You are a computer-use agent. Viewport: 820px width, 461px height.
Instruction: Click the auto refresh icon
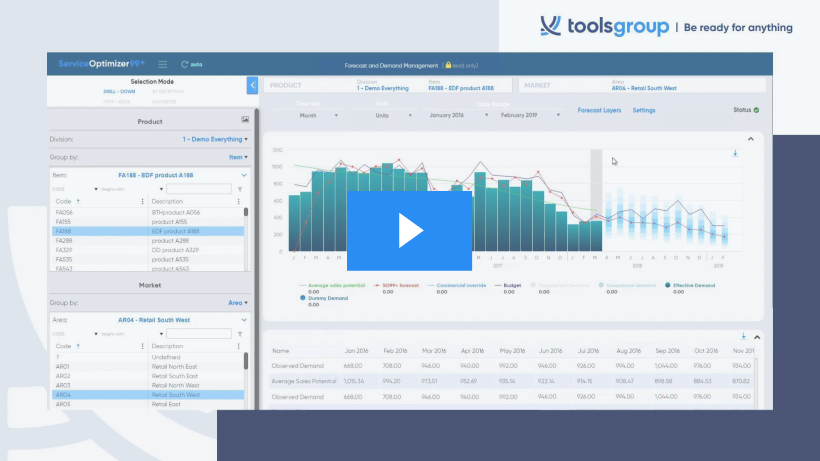pos(185,64)
